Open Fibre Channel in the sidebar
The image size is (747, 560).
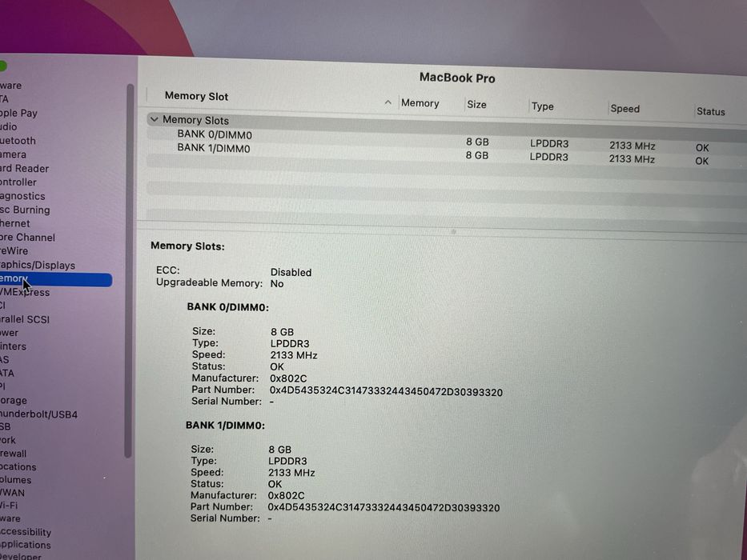pos(27,237)
